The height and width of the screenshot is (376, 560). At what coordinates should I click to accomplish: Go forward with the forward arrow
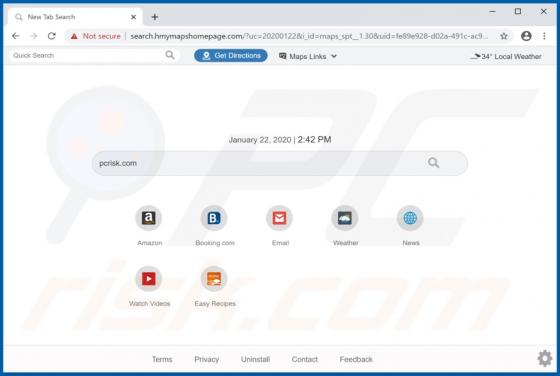click(x=34, y=36)
